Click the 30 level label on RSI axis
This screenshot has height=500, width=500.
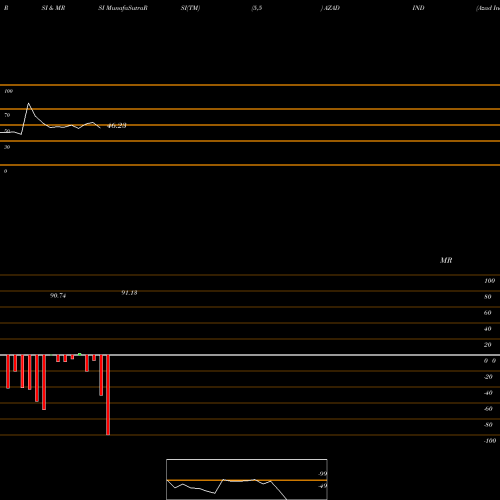[x=7, y=147]
